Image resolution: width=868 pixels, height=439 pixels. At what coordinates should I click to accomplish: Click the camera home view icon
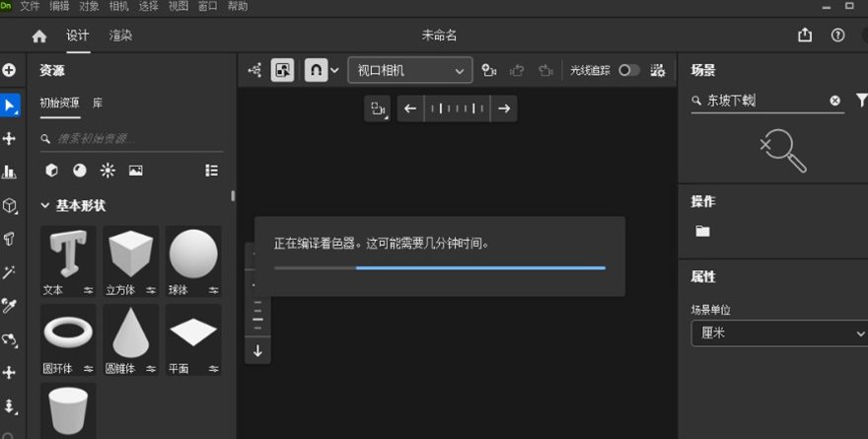[378, 109]
